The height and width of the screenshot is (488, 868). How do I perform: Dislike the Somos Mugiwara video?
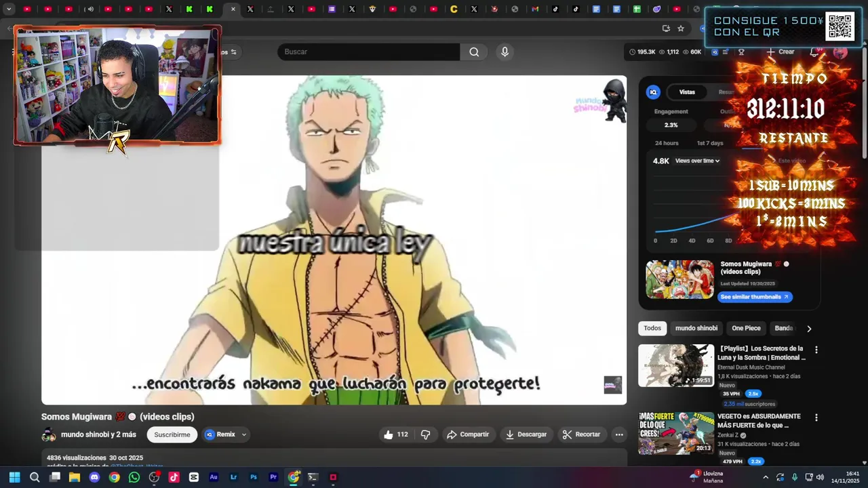click(426, 434)
